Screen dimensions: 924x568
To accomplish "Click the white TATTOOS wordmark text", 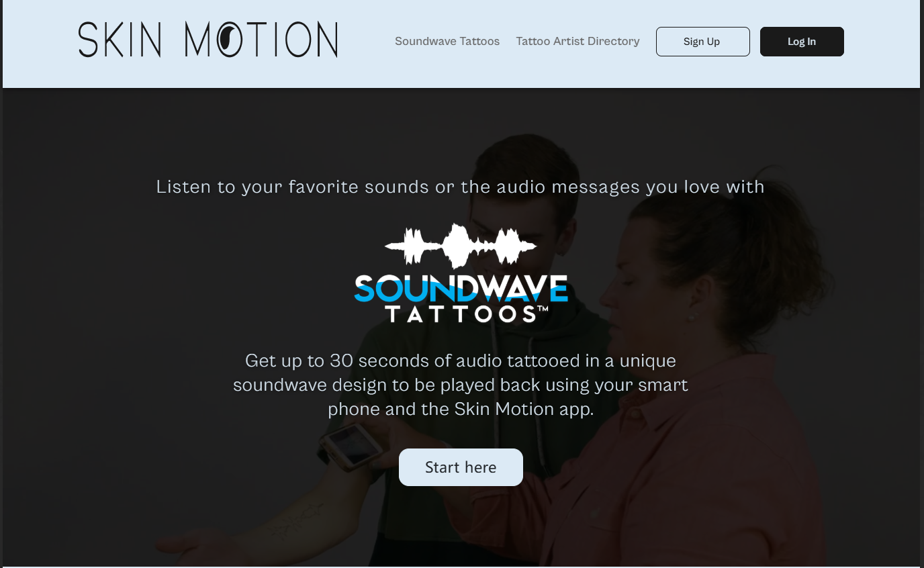I will pos(460,314).
